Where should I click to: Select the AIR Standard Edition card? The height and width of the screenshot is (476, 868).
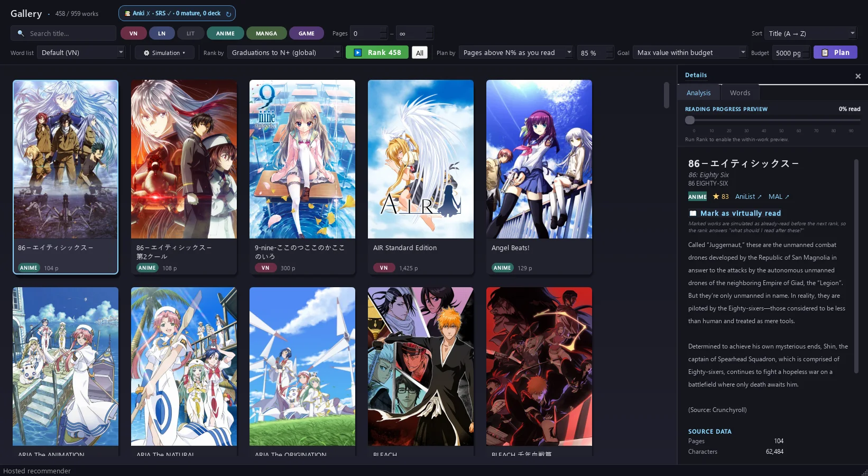click(x=421, y=177)
